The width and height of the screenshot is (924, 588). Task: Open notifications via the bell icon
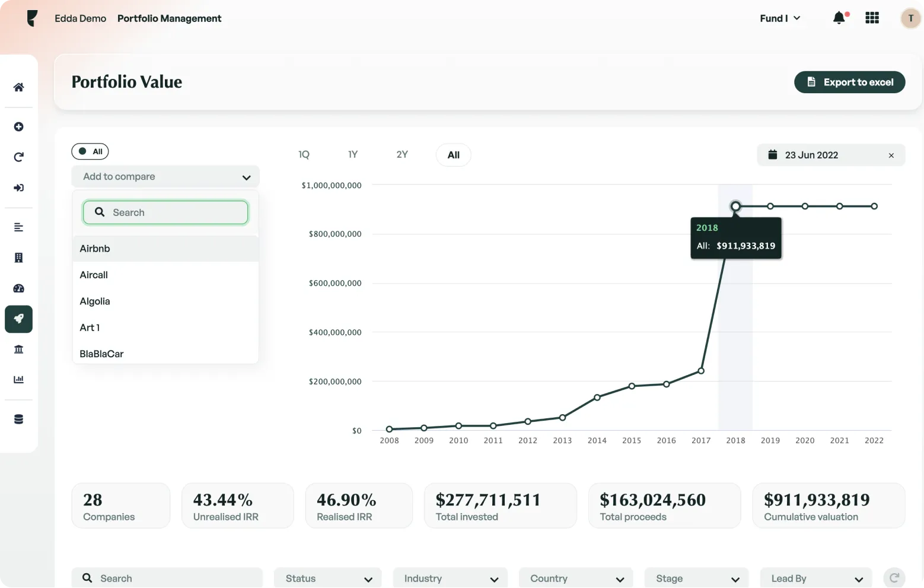pyautogui.click(x=839, y=18)
